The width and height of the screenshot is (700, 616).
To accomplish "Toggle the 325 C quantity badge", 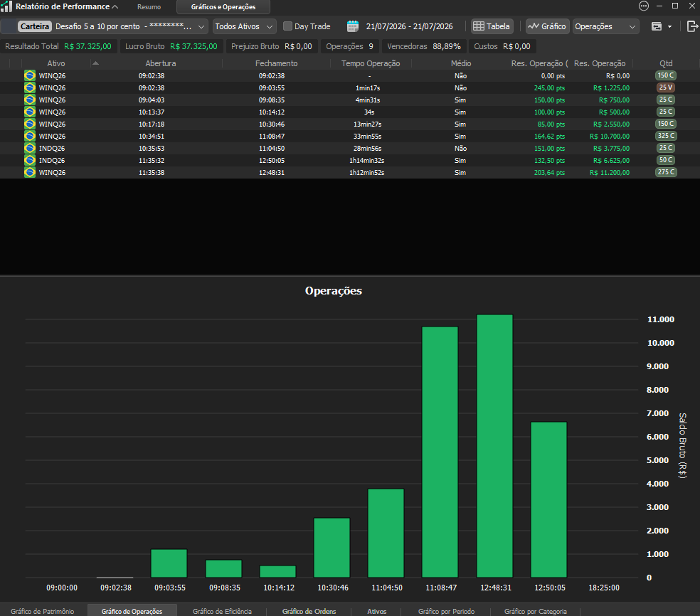I will click(x=666, y=136).
